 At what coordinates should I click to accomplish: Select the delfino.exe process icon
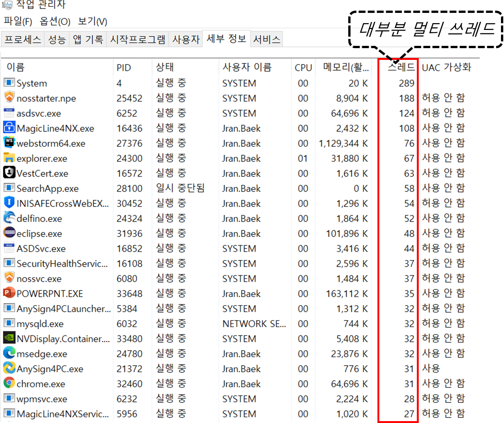9,218
